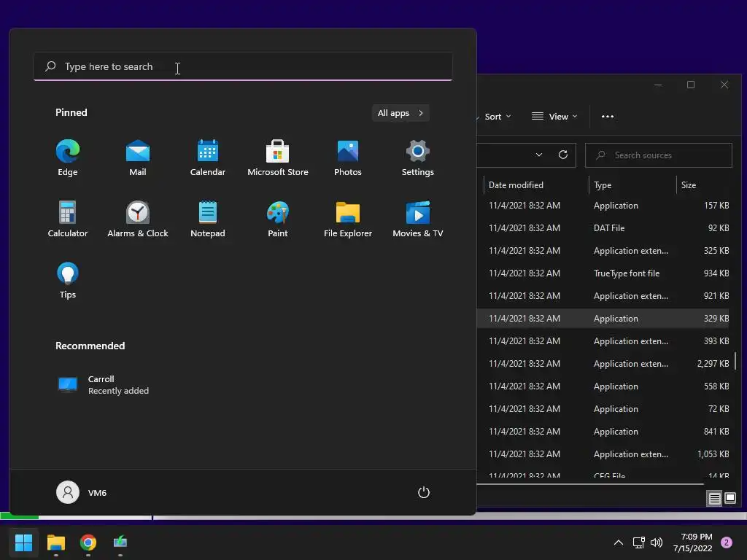This screenshot has width=747, height=560.
Task: Select the 2,297 KB Application extension row
Action: click(605, 363)
